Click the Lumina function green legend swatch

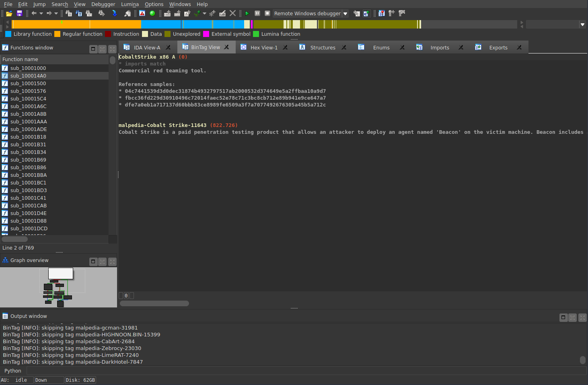tap(256, 34)
